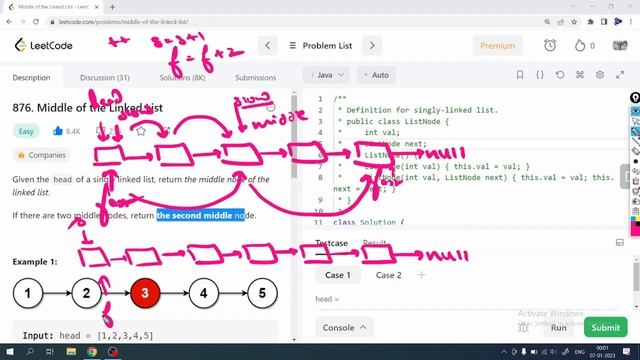Viewport: 640px width, 360px height.
Task: Open the editor settings gear icon
Action: (x=600, y=75)
